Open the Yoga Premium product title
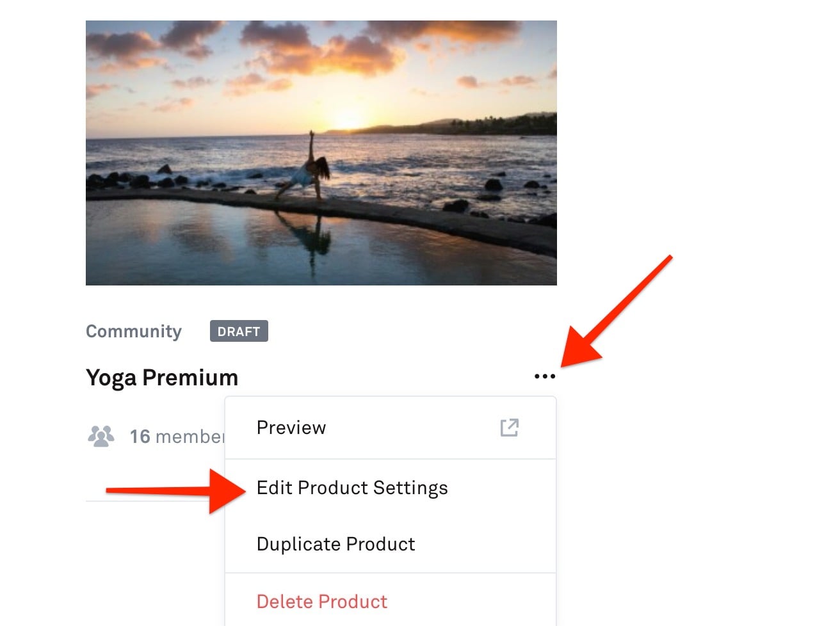Image resolution: width=840 pixels, height=626 pixels. click(162, 378)
